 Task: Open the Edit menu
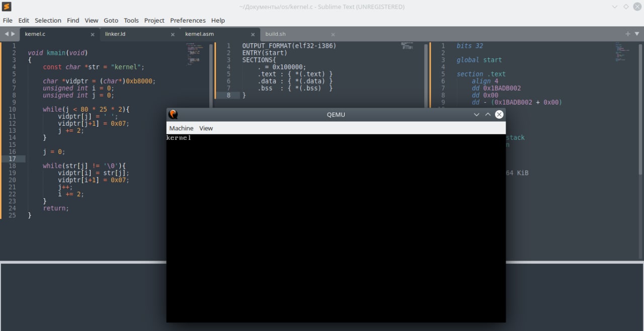(x=24, y=20)
